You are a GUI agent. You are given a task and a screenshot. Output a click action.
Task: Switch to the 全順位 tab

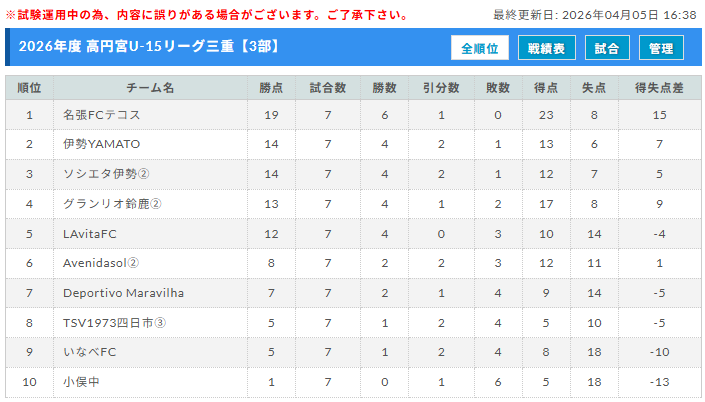(481, 48)
